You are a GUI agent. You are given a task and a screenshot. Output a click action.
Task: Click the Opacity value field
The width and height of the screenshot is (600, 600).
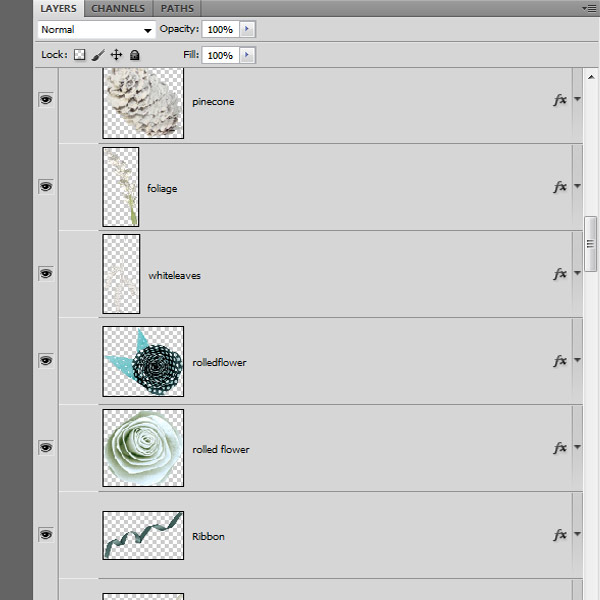coord(221,29)
